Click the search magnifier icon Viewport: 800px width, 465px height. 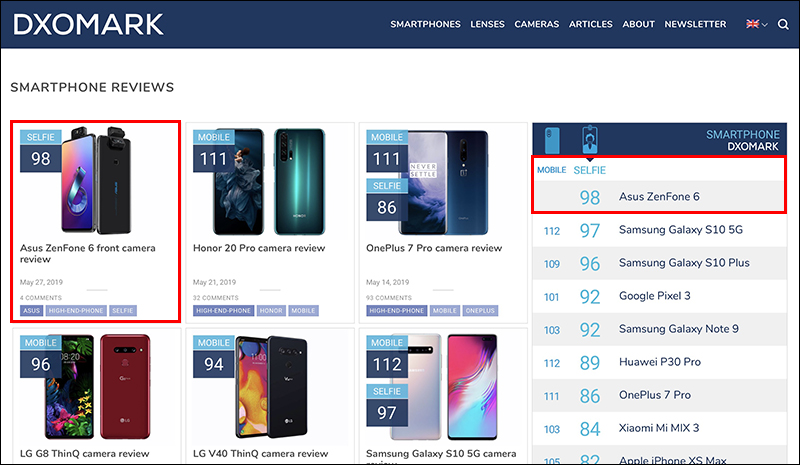[782, 24]
